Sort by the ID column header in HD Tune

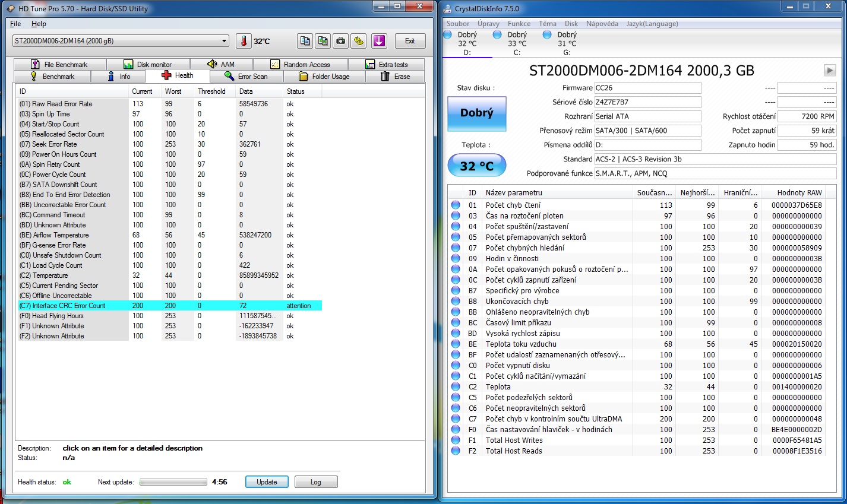click(72, 91)
